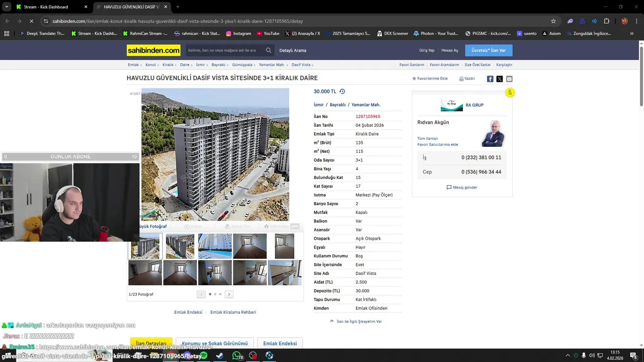Click Giriş Yap login link
This screenshot has width=644, height=362.
click(427, 50)
